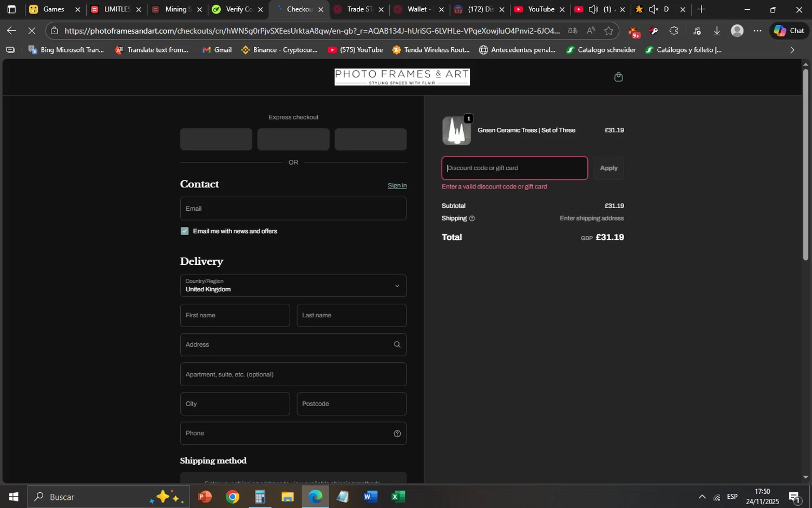Viewport: 812px width, 508px height.
Task: Switch to the Trade ST tab
Action: click(358, 9)
